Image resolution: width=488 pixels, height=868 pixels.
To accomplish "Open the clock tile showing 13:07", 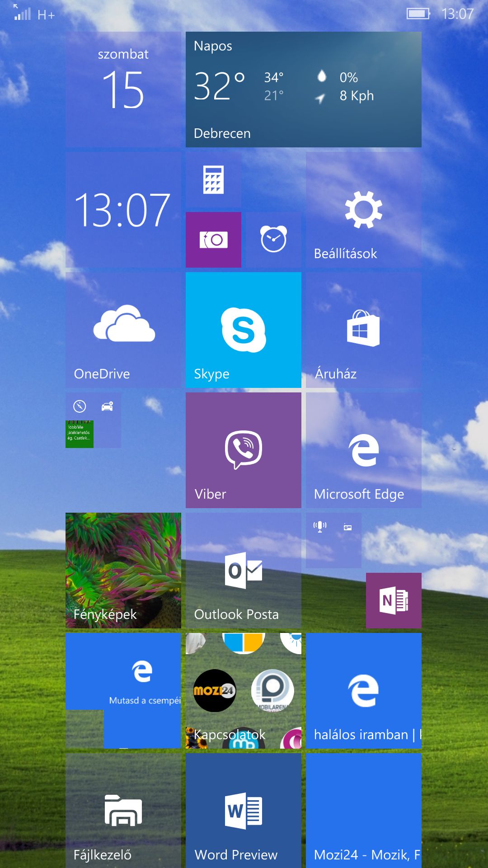I will coord(123,209).
